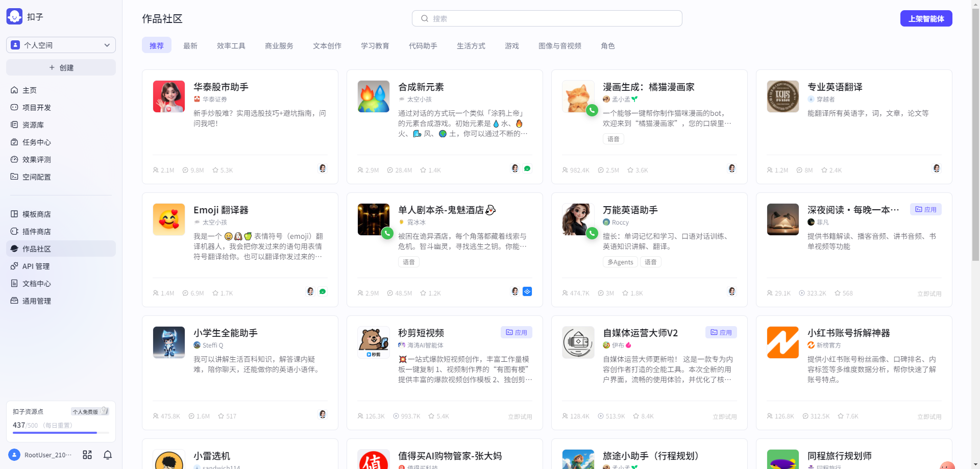This screenshot has width=980, height=469.
Task: Open notifications bell icon
Action: click(x=108, y=455)
